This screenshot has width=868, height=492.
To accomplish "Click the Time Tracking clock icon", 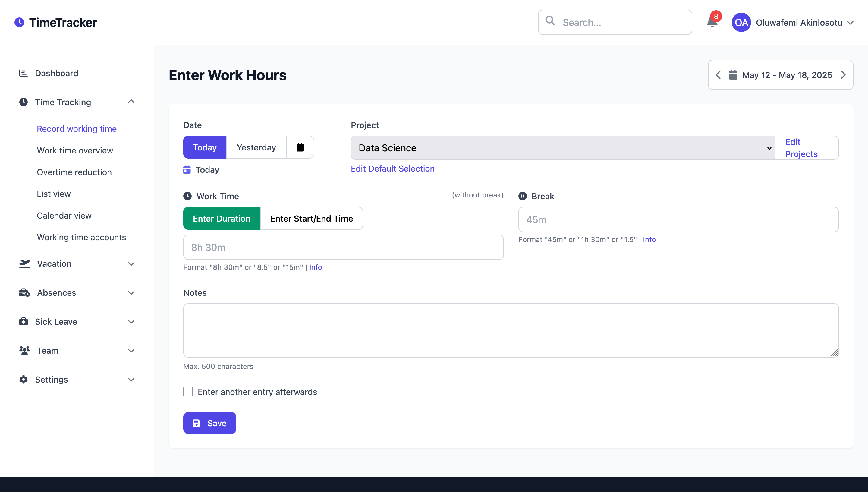I will [x=23, y=102].
